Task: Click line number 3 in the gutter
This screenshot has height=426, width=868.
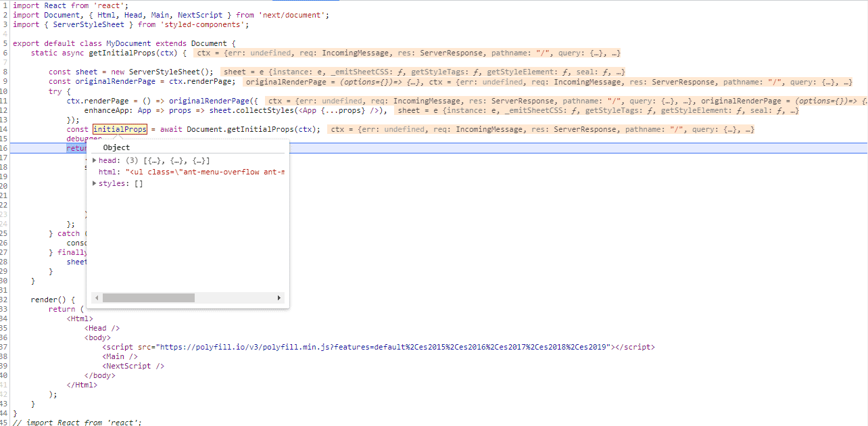Action: [x=5, y=24]
